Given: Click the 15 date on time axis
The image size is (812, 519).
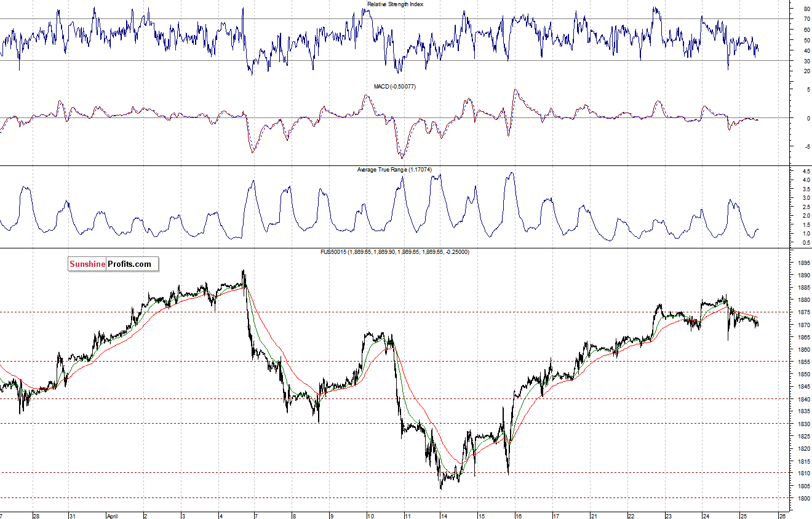Looking at the screenshot, I should 482,516.
